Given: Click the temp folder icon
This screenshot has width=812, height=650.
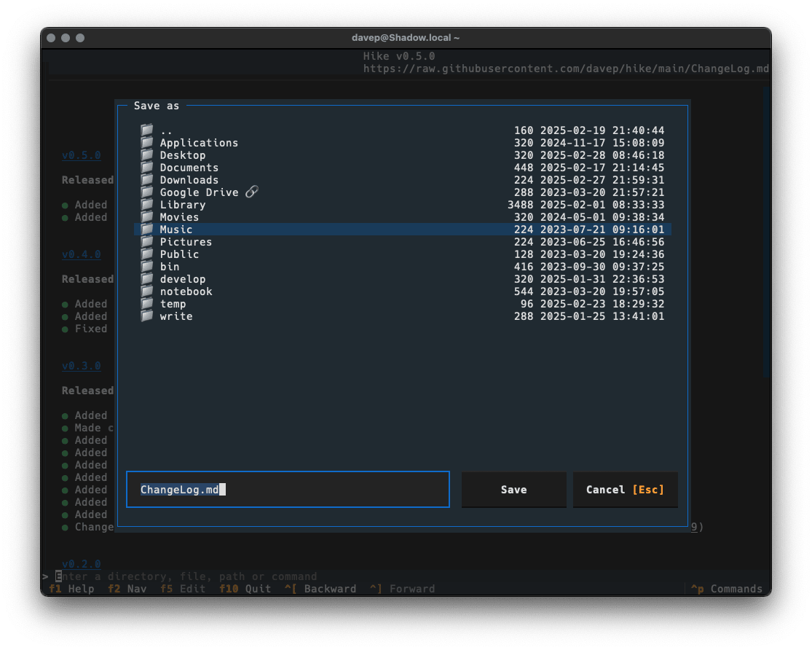Looking at the screenshot, I should coord(147,305).
